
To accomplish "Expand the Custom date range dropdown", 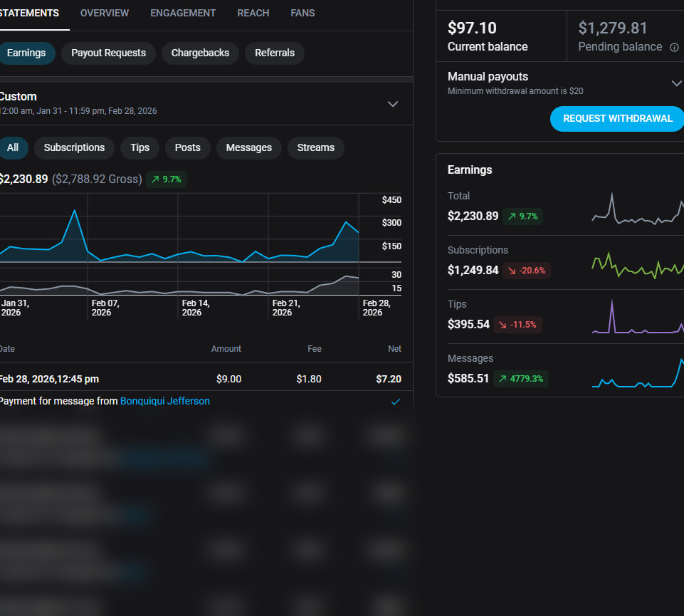I will coord(392,104).
